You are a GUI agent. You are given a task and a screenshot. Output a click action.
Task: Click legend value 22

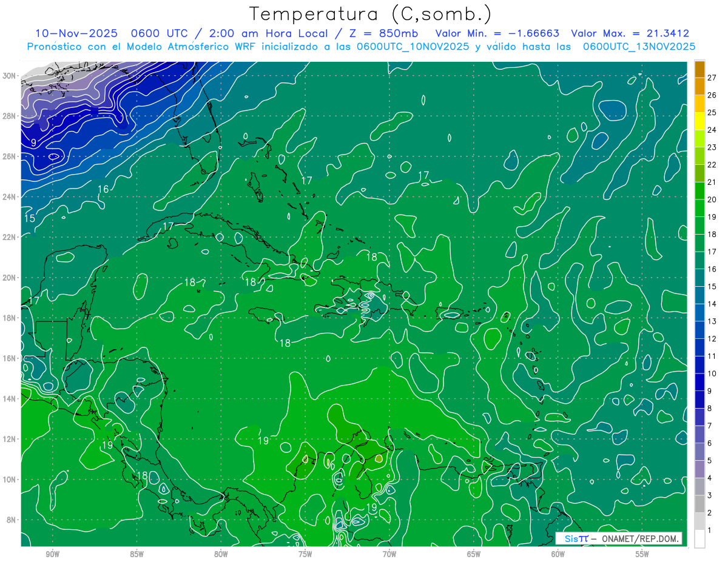pyautogui.click(x=712, y=164)
